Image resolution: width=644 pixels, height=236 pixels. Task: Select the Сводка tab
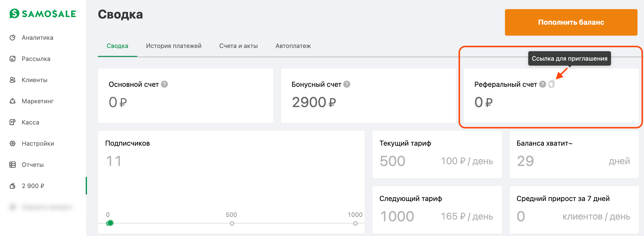(117, 46)
